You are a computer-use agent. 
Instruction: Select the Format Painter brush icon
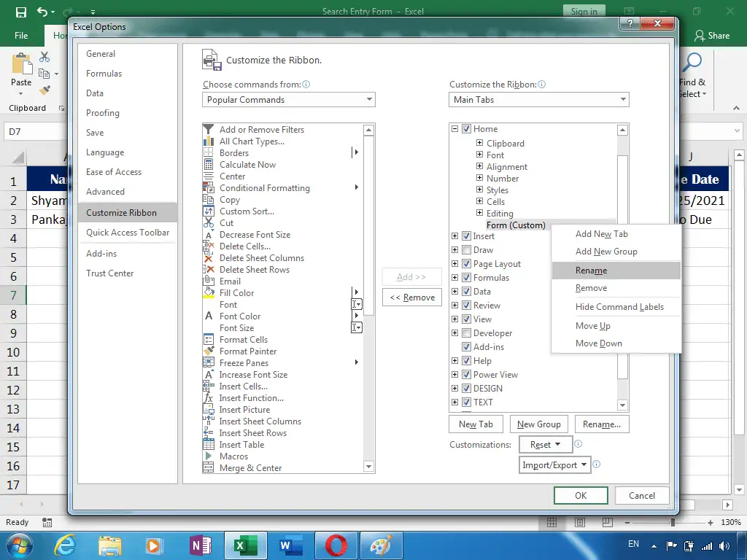(x=208, y=351)
